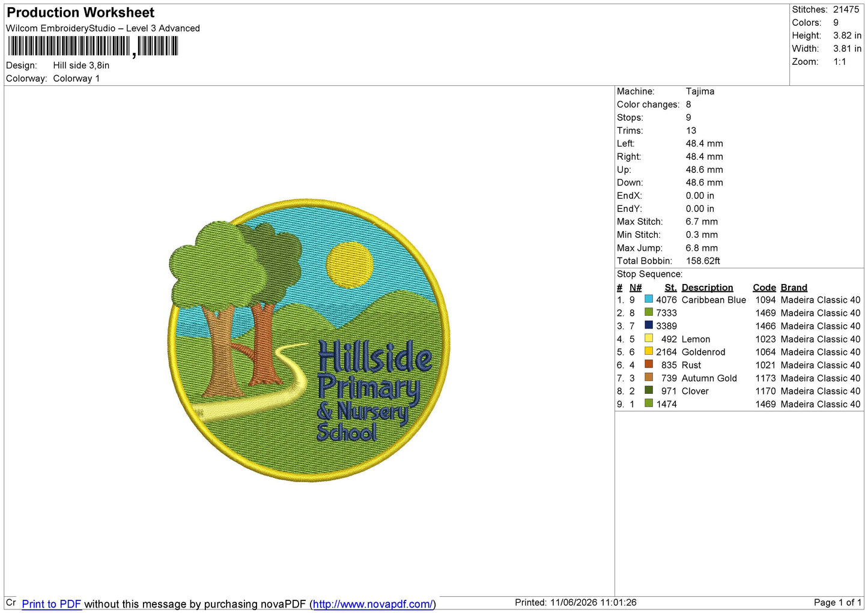The width and height of the screenshot is (868, 613).
Task: Click the Stop Sequence heading
Action: (x=650, y=274)
